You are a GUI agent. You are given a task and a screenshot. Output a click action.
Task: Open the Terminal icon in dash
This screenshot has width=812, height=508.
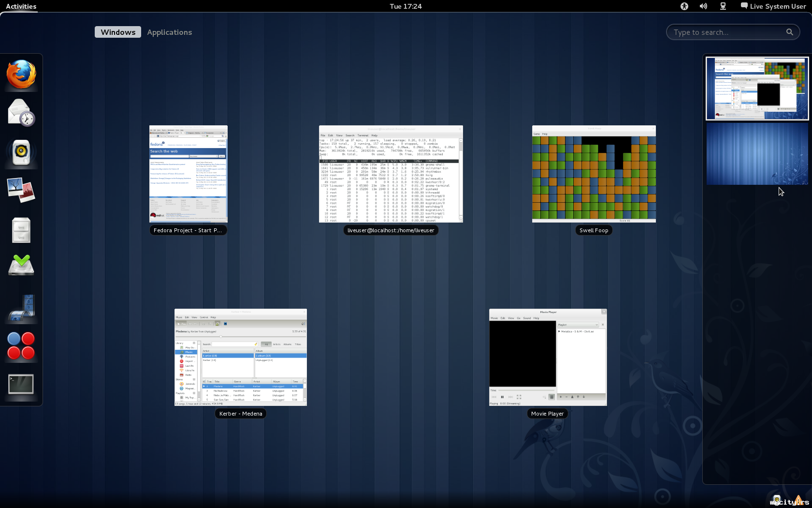(x=21, y=385)
